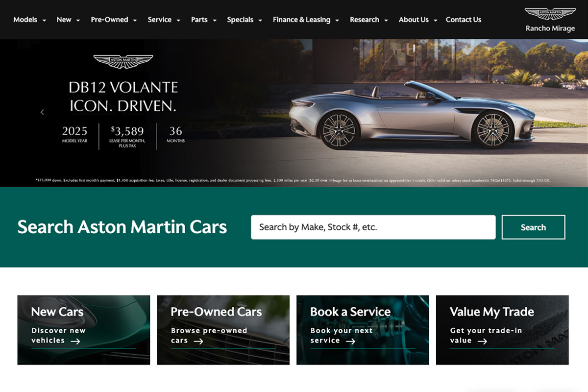Open the Service menu item
Screen dimensions: 588x392
[164, 20]
